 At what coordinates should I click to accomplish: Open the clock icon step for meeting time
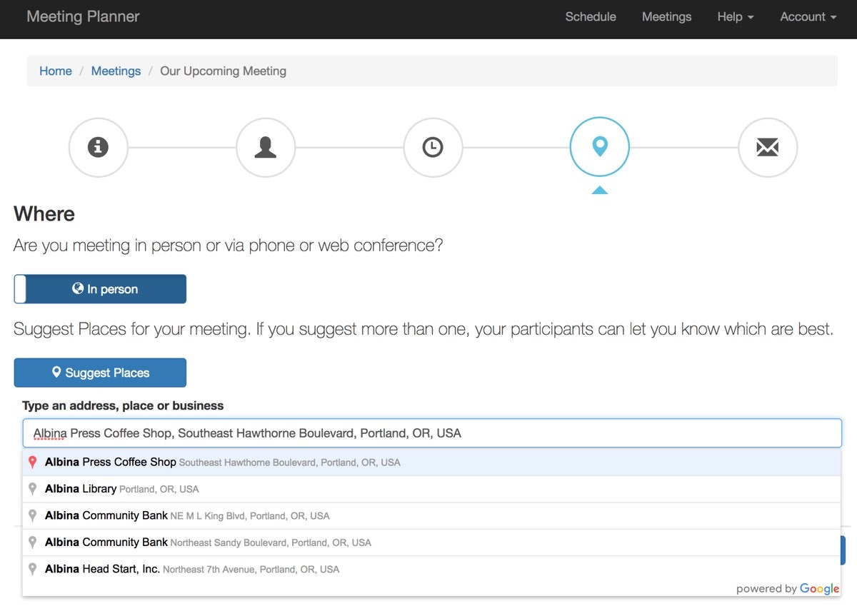pos(433,148)
